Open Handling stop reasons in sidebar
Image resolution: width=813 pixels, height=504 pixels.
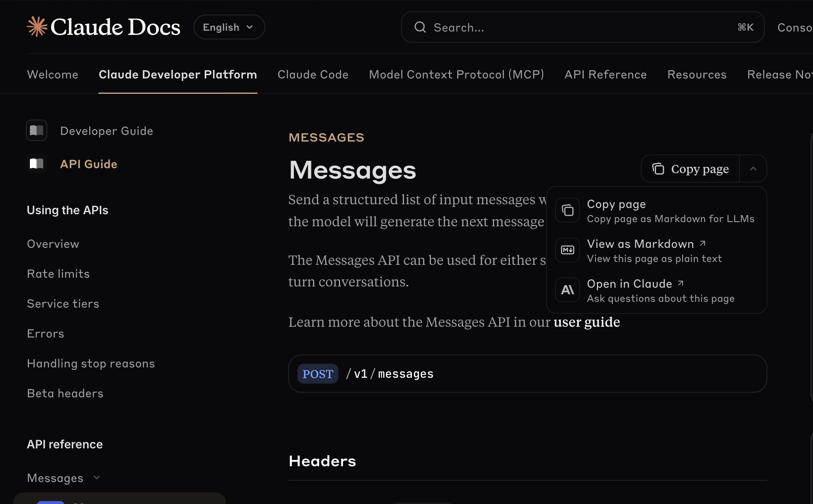click(91, 364)
